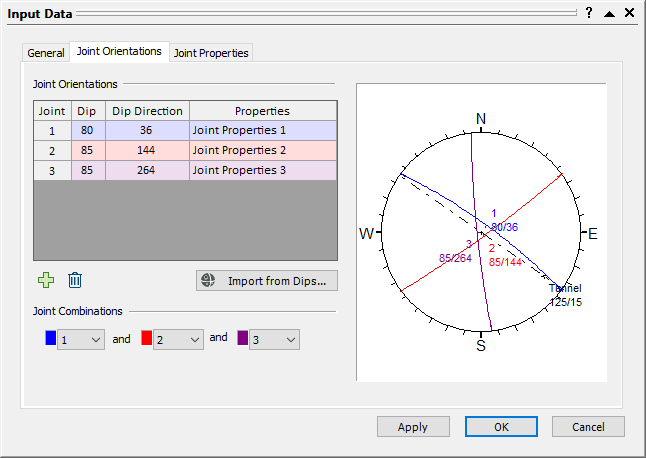646x458 pixels.
Task: Close the Input Data dialog
Action: click(x=629, y=13)
